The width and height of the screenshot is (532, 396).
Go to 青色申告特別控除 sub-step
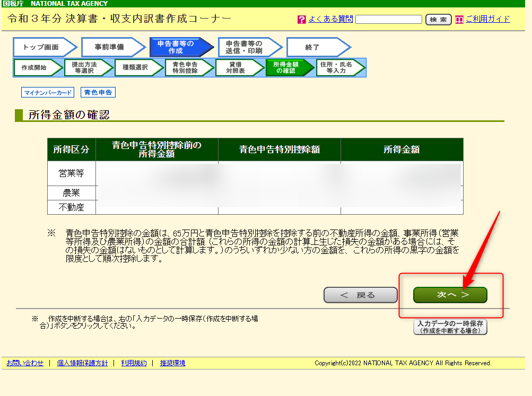point(185,68)
